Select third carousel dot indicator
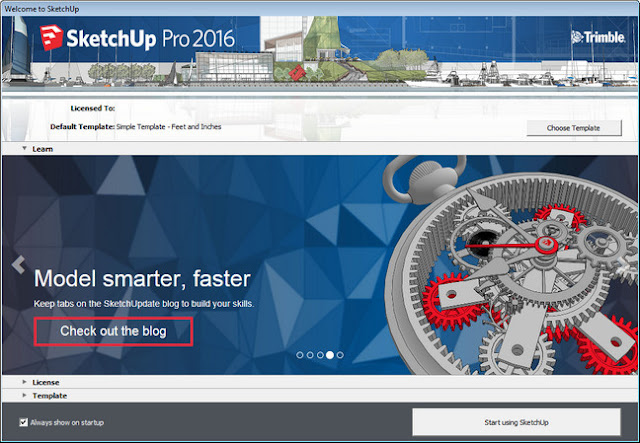 [320, 355]
